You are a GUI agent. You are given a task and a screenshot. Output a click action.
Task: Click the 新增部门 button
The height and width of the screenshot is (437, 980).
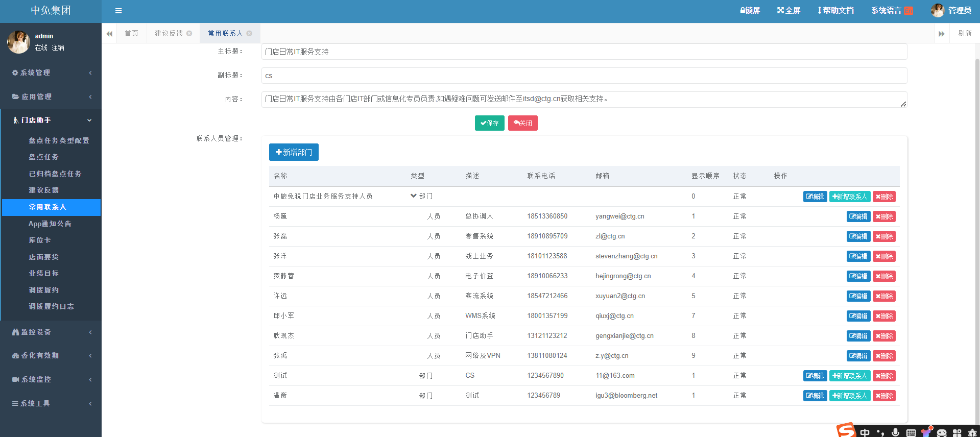tap(294, 152)
